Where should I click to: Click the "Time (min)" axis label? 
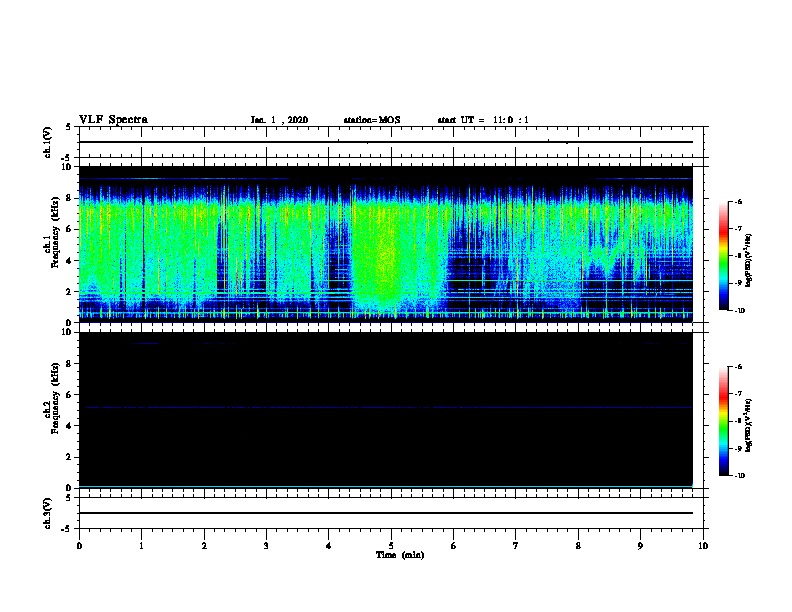400,555
